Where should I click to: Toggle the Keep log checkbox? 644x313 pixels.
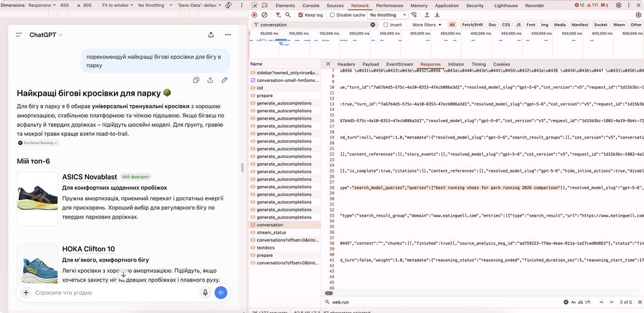301,15
